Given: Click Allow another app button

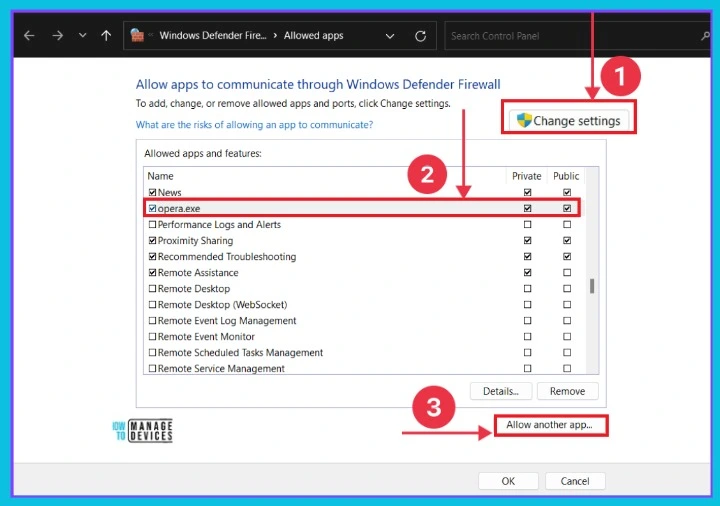Looking at the screenshot, I should (x=549, y=425).
